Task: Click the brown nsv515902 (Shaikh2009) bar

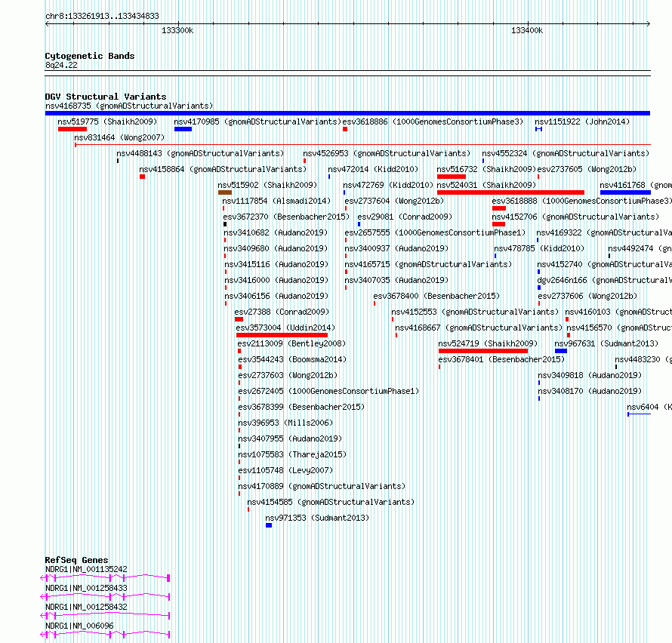Action: (x=225, y=192)
